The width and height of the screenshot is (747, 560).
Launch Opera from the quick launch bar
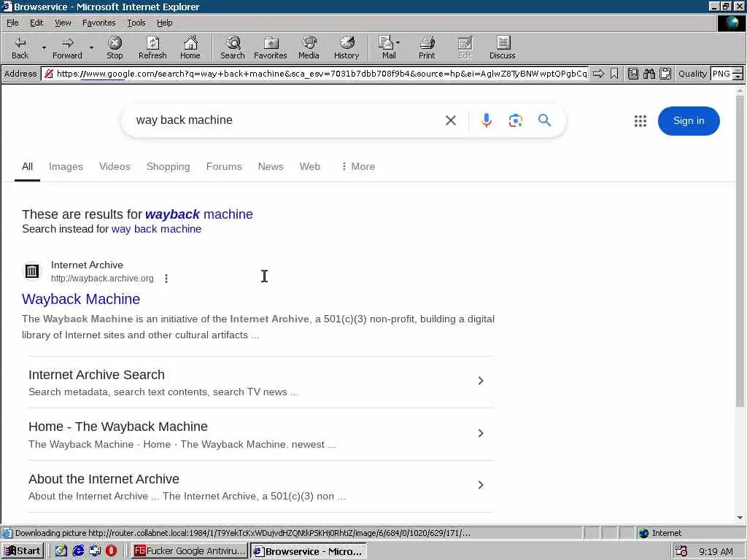[x=111, y=551]
